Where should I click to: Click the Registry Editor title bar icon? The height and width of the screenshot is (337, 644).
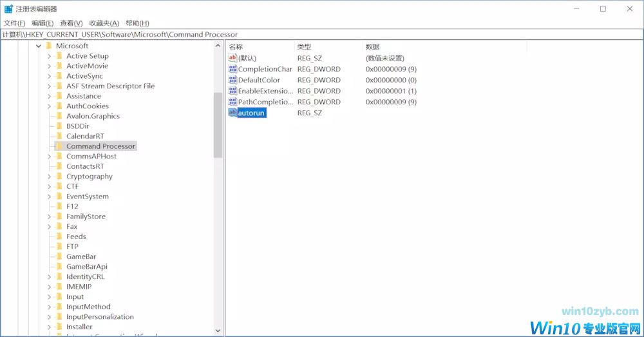point(8,8)
